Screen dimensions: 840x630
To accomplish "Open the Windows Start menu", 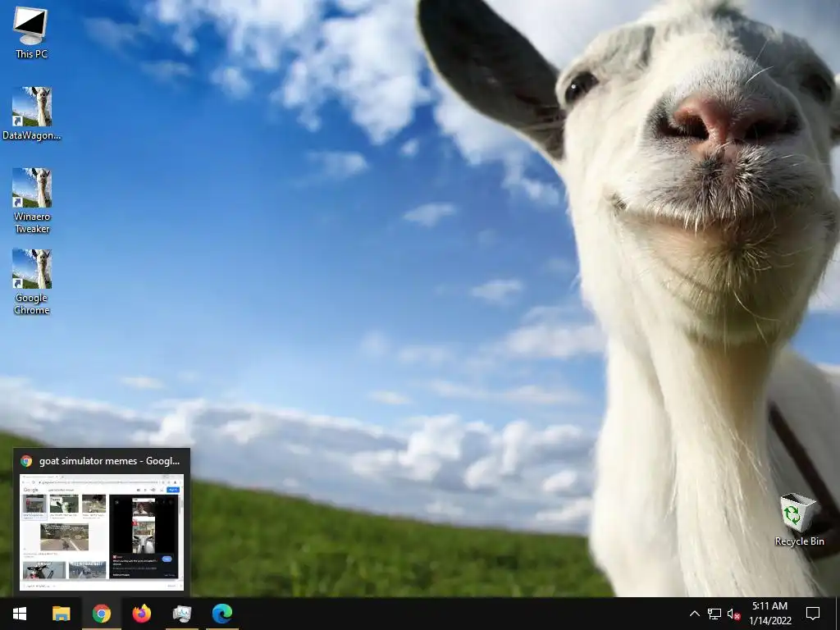I will 20,614.
